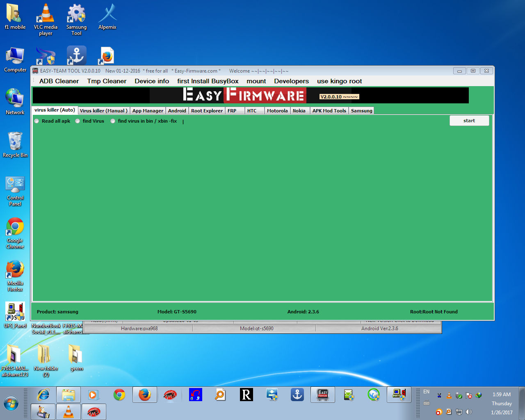
Task: Open the App Manager tab
Action: pyautogui.click(x=148, y=111)
